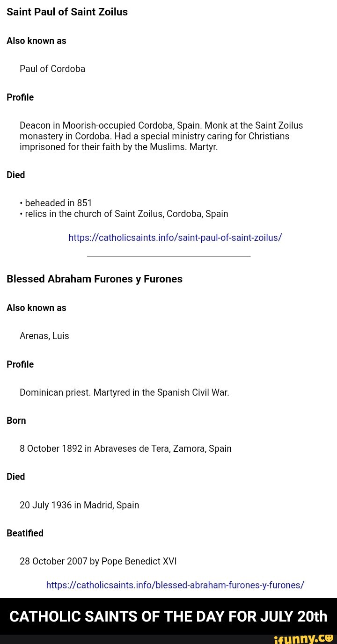Open the blessed-abraham-furones-y-furones link
This screenshot has width=337, height=644.
click(x=175, y=585)
